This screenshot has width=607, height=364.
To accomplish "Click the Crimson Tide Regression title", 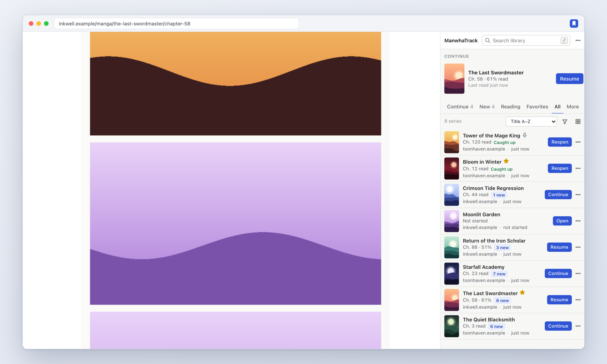I will (493, 188).
